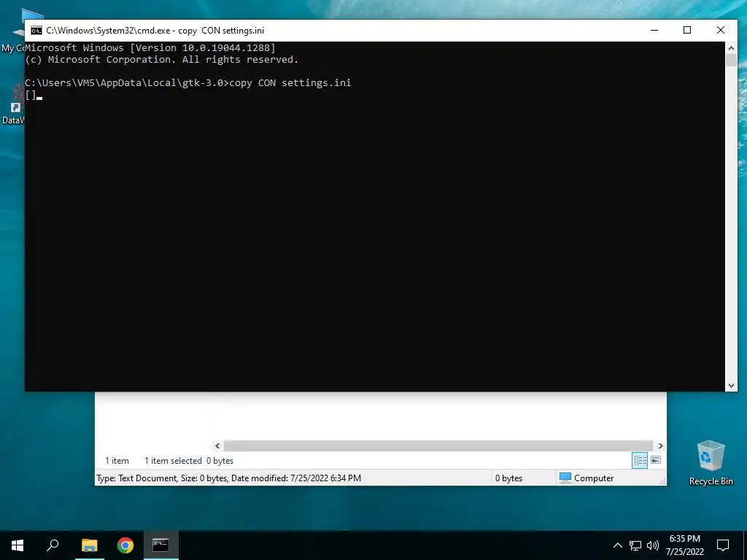
Task: Click the Computer icon in Explorer status bar
Action: (x=565, y=478)
